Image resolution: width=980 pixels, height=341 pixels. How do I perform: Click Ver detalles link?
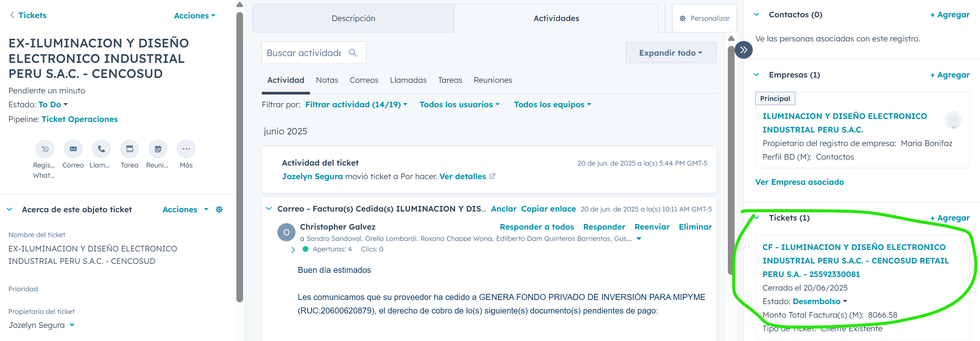[467, 177]
